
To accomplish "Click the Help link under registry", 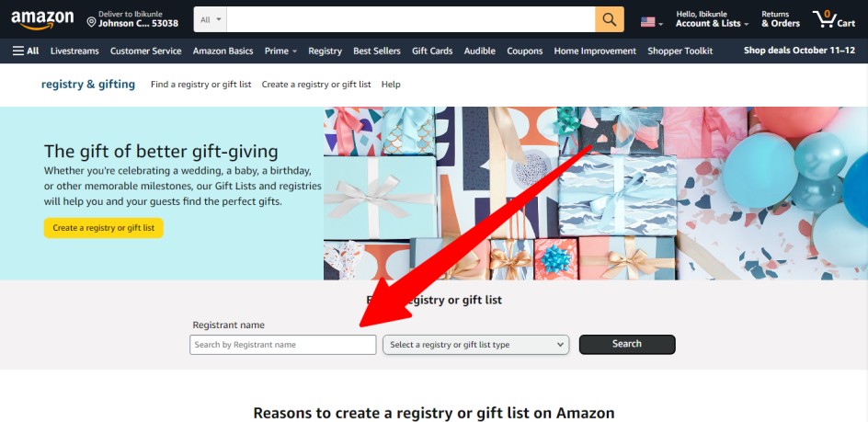I will click(391, 85).
